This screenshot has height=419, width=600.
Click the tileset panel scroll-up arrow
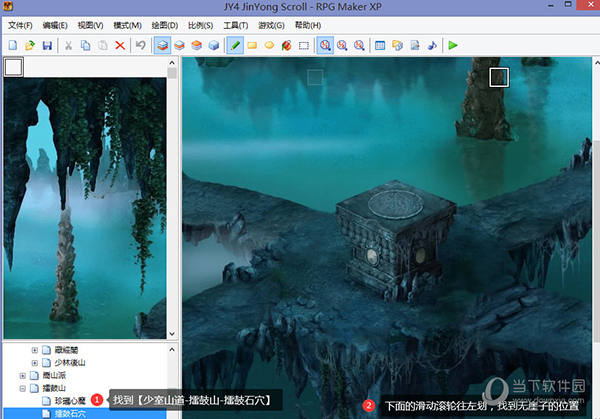tap(172, 62)
